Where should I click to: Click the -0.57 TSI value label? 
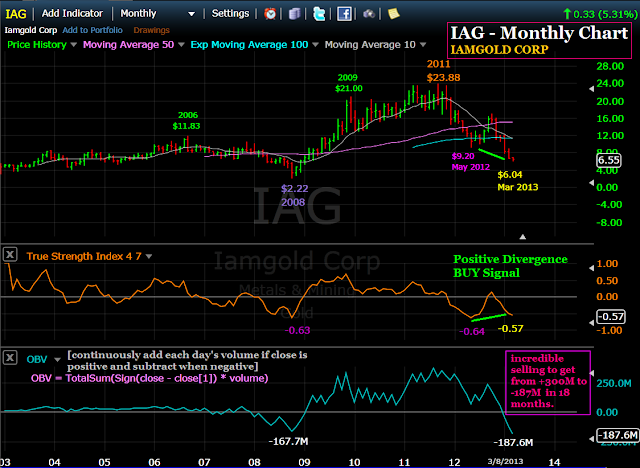coord(611,317)
